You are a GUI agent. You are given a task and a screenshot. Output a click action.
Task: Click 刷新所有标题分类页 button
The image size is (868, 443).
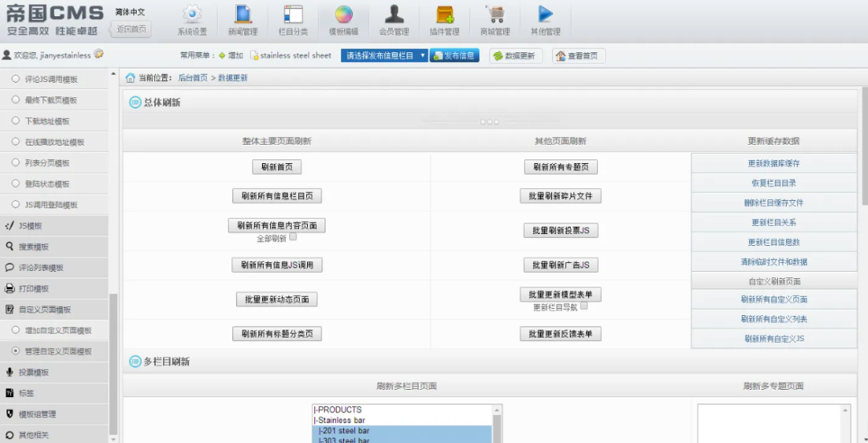pyautogui.click(x=276, y=334)
